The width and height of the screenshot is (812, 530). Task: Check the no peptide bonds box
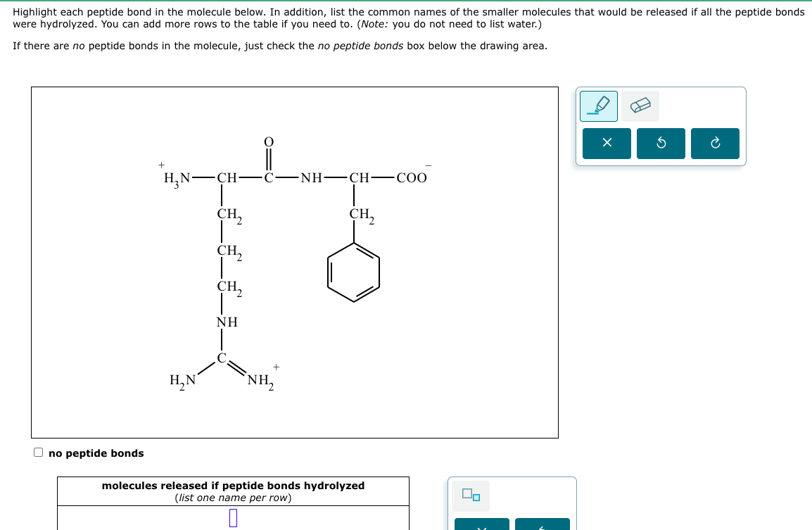38,451
